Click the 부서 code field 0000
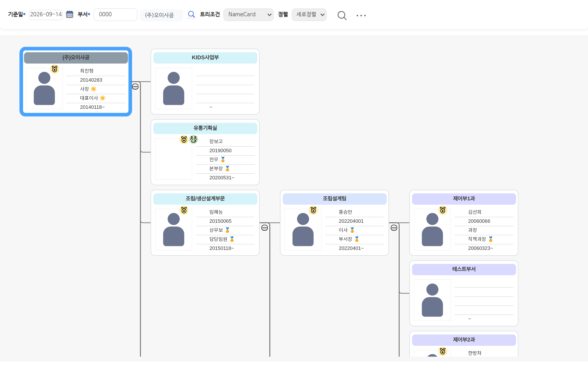This screenshot has height=384, width=588. pyautogui.click(x=115, y=14)
